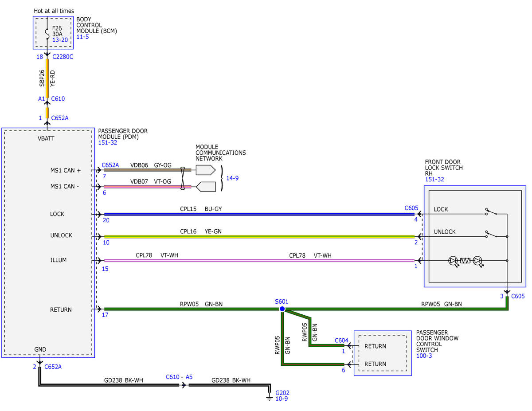The image size is (532, 411).
Task: Click the LOCK switch contact symbol
Action: tap(490, 213)
